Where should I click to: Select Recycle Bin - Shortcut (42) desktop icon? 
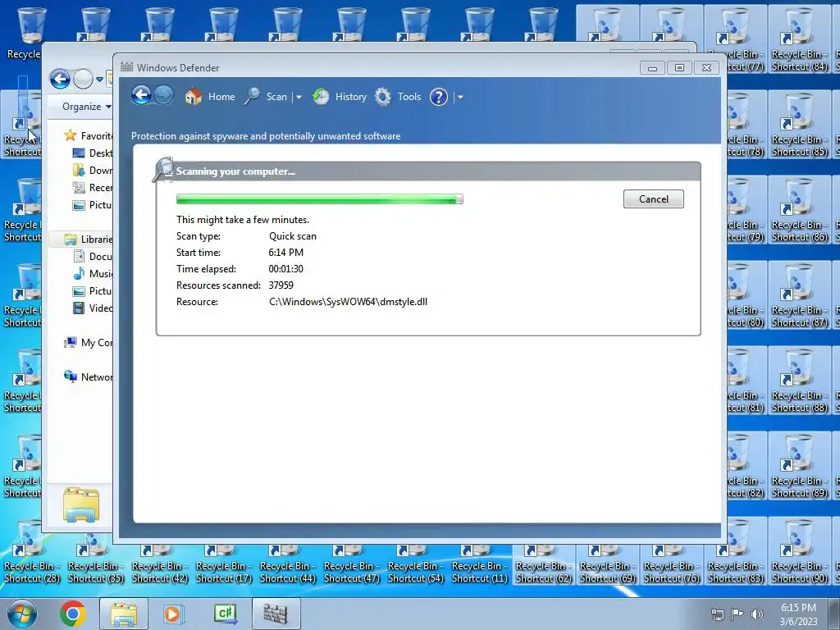point(160,564)
